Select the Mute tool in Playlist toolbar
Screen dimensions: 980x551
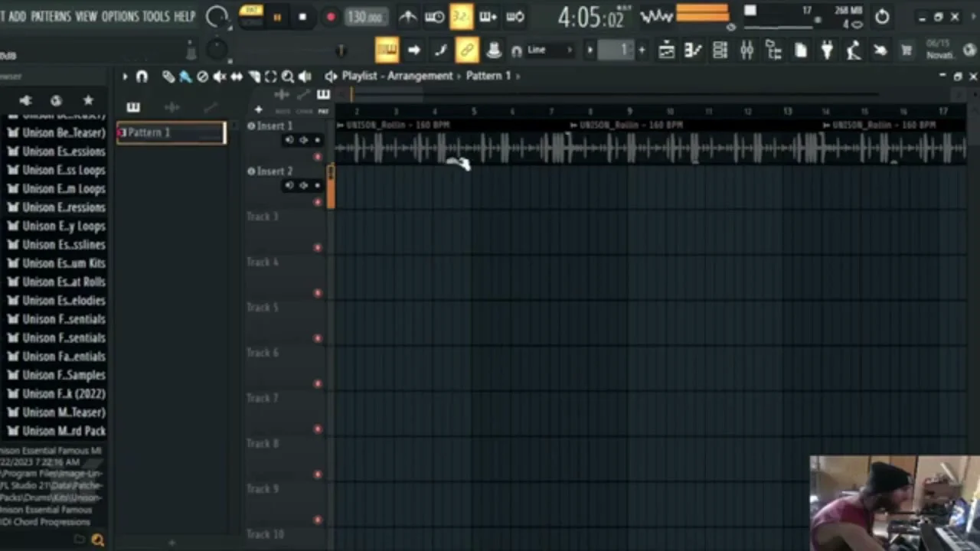[220, 77]
